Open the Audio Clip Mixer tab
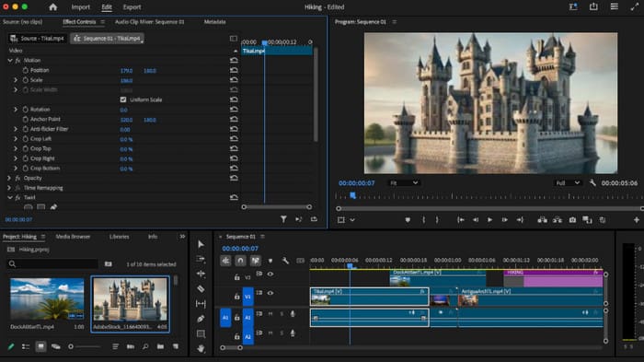This screenshot has height=362, width=644. pyautogui.click(x=149, y=22)
